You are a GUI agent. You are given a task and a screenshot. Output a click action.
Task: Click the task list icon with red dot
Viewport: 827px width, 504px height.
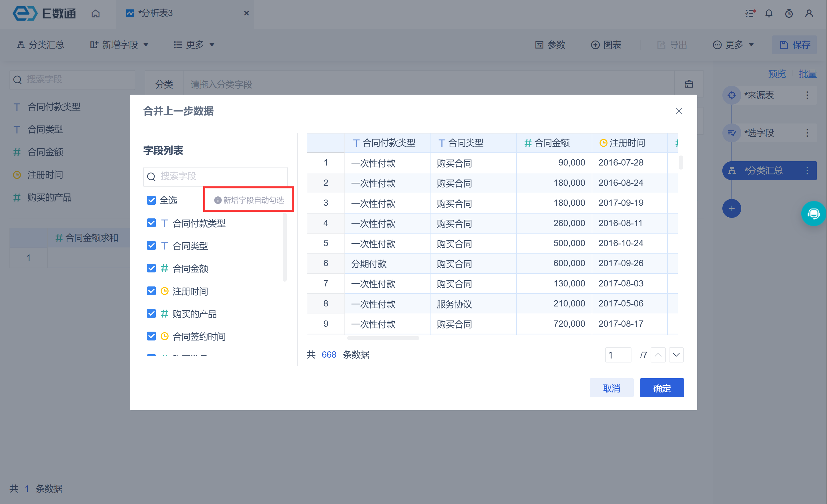(750, 13)
